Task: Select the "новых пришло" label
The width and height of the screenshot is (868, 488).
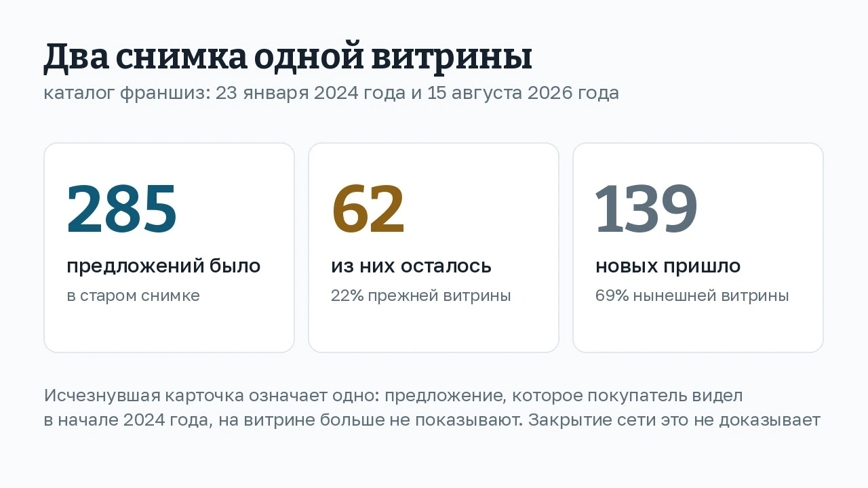Action: (668, 266)
